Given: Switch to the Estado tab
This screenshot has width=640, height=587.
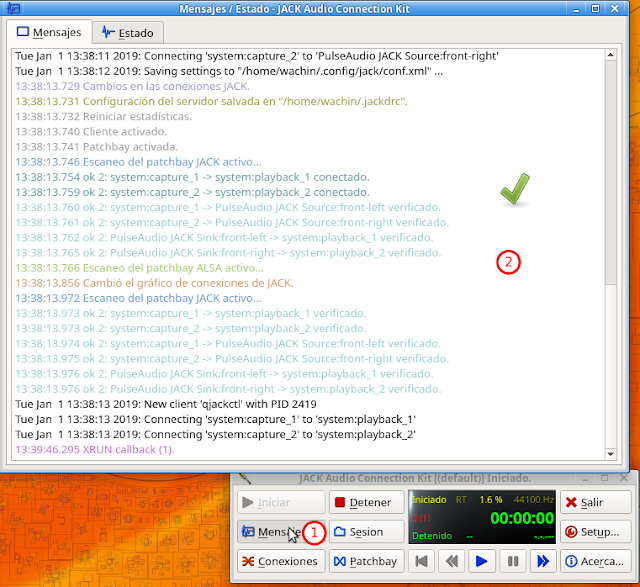Looking at the screenshot, I should pos(128,33).
